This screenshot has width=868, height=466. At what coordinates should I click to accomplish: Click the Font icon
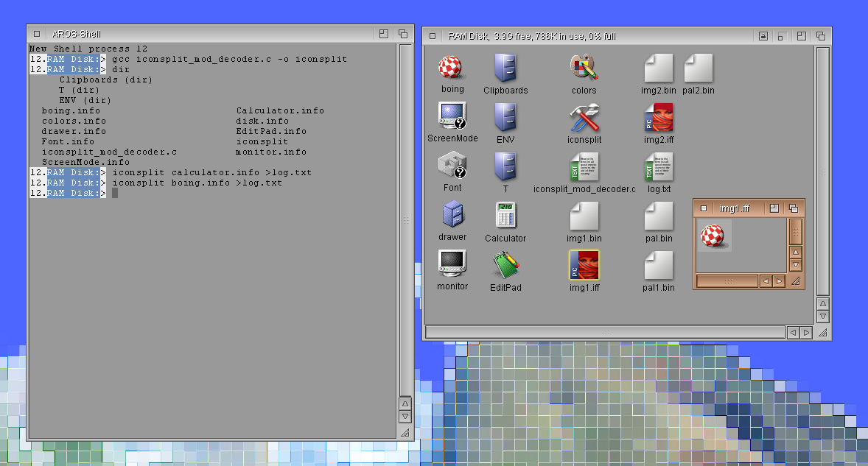coord(452,166)
